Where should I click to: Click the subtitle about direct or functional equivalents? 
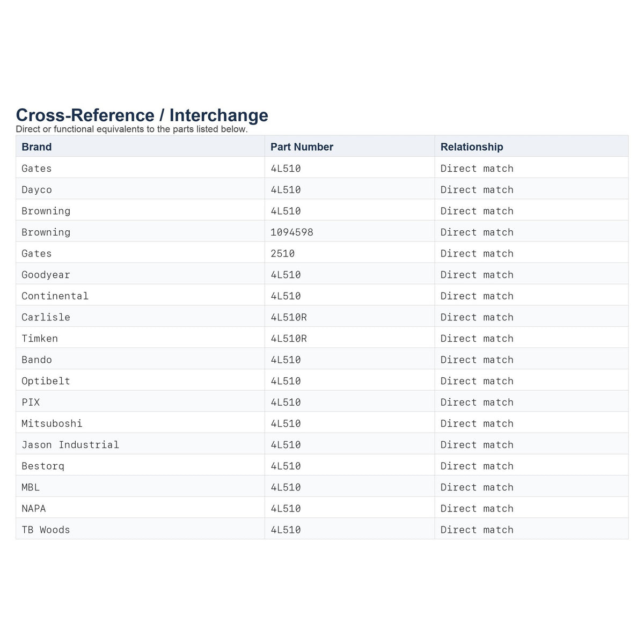pos(132,129)
